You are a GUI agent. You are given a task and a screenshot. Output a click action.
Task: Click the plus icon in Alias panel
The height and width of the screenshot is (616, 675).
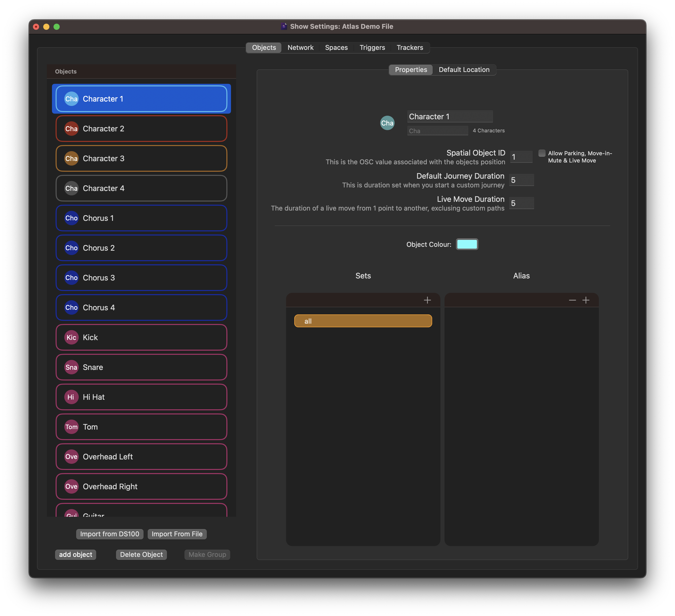coord(585,300)
